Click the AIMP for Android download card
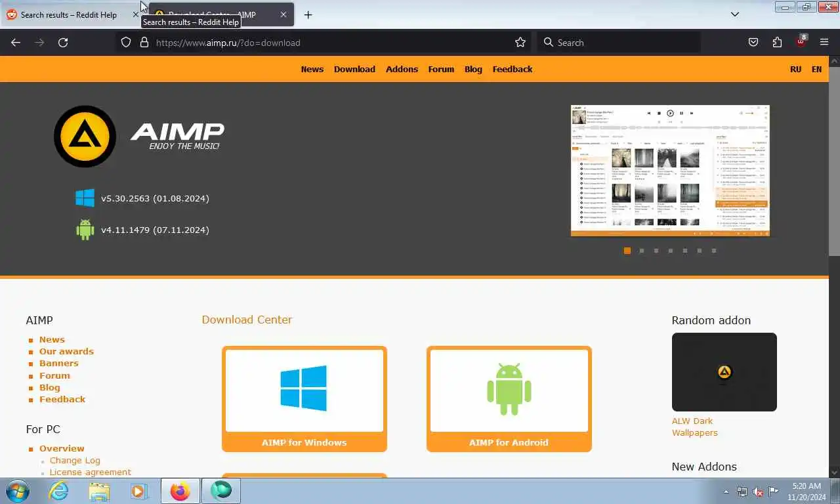Image resolution: width=840 pixels, height=504 pixels. (x=509, y=399)
